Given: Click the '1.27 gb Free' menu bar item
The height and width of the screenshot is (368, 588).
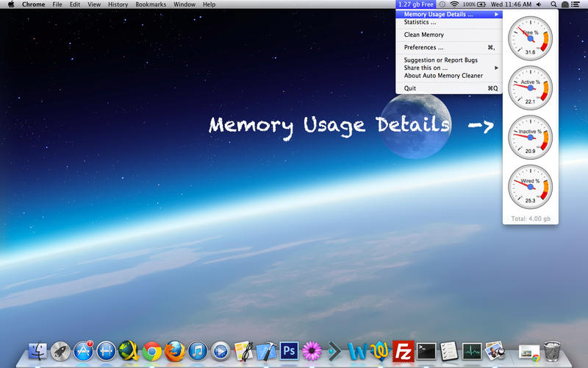Looking at the screenshot, I should click(x=415, y=4).
